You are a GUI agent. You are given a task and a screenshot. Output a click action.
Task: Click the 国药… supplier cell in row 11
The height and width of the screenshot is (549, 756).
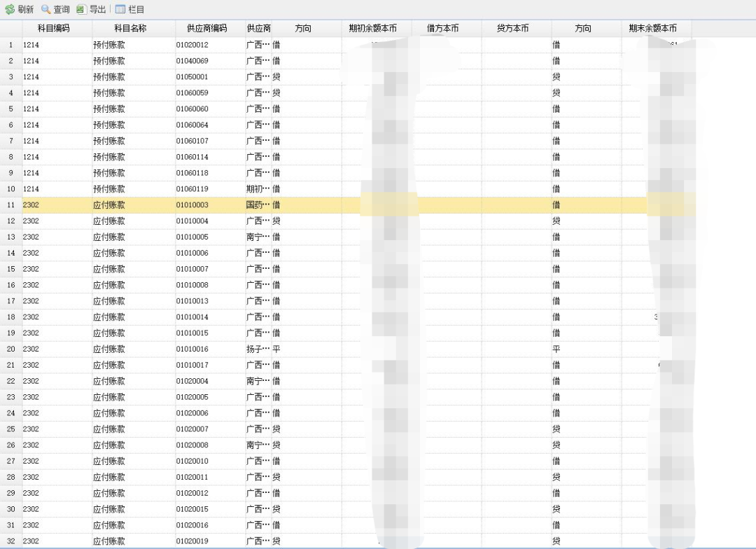point(258,204)
